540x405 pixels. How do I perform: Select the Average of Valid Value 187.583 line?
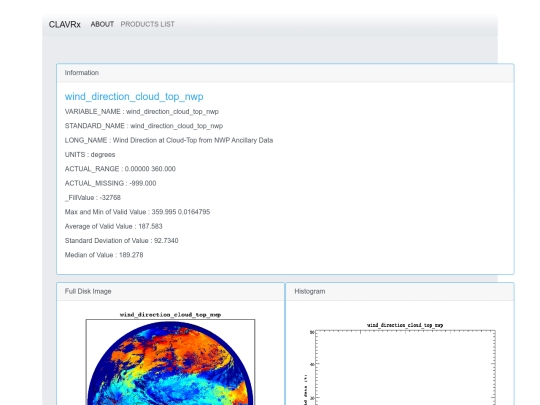[114, 226]
